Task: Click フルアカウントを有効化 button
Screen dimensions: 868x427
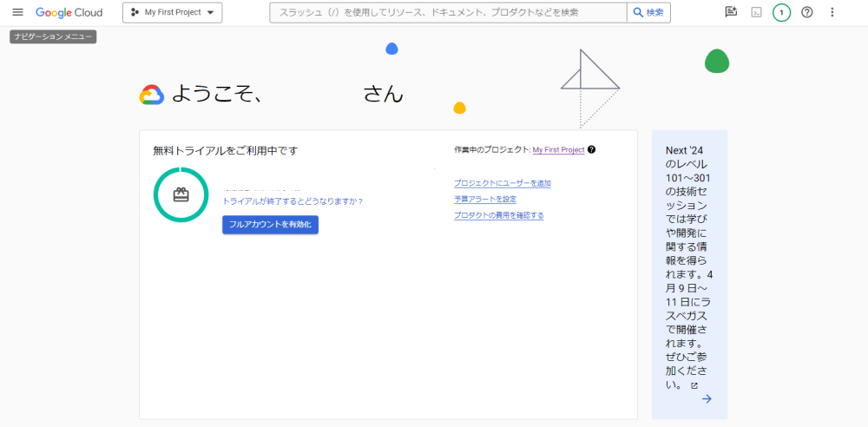Action: [270, 224]
